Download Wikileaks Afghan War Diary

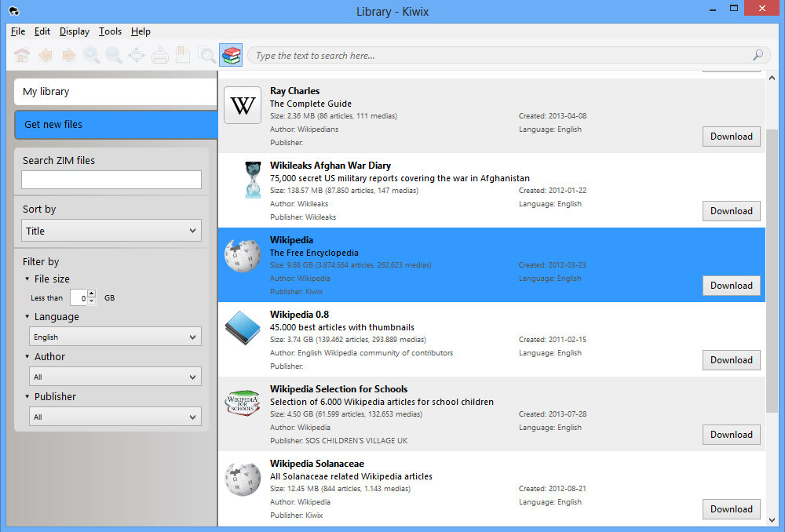pos(731,211)
